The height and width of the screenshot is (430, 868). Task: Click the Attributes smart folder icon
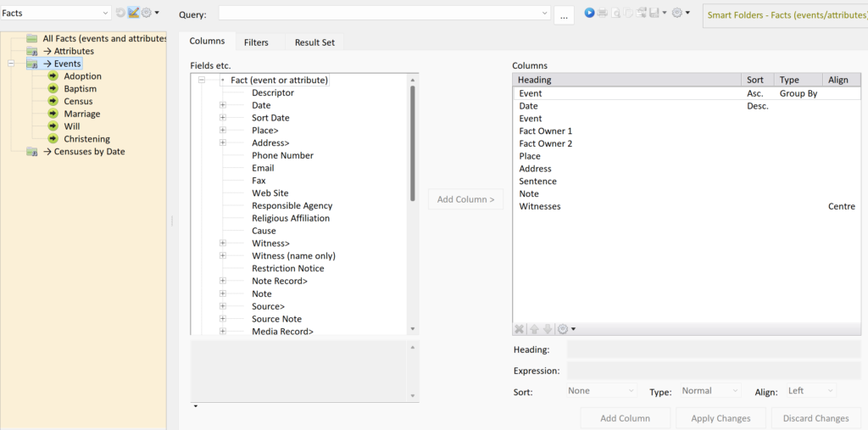pyautogui.click(x=32, y=51)
